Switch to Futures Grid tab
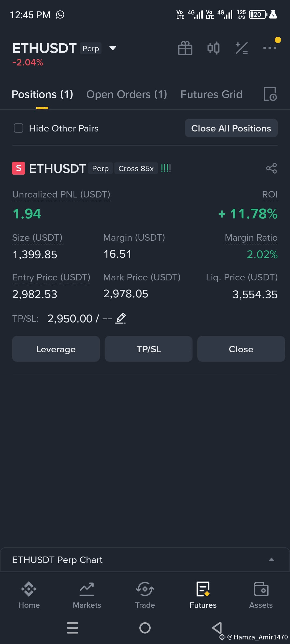This screenshot has width=290, height=644. [211, 94]
